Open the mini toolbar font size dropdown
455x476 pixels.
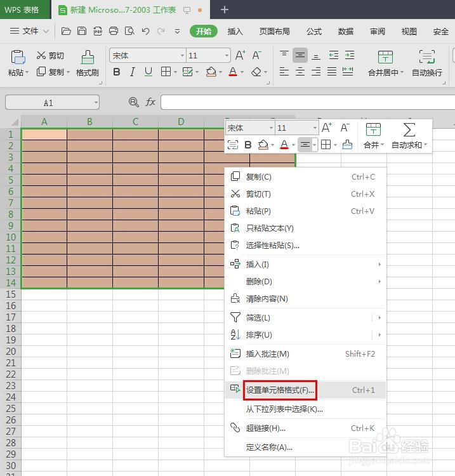[315, 128]
